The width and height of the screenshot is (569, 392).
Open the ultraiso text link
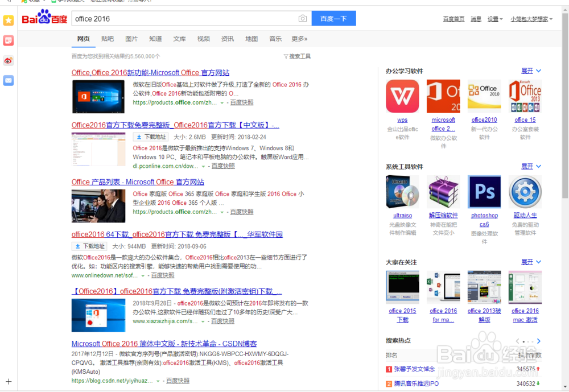[x=402, y=215]
